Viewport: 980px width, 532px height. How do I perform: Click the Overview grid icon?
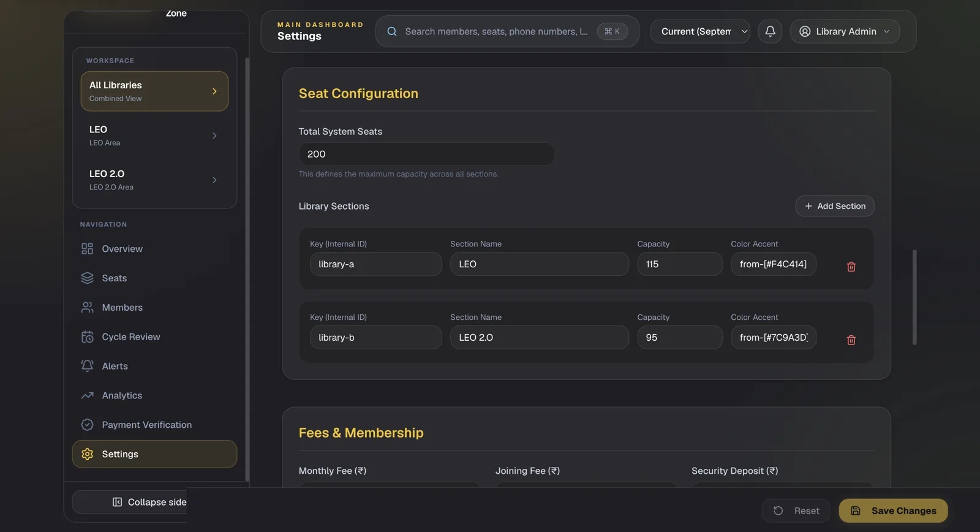[87, 249]
